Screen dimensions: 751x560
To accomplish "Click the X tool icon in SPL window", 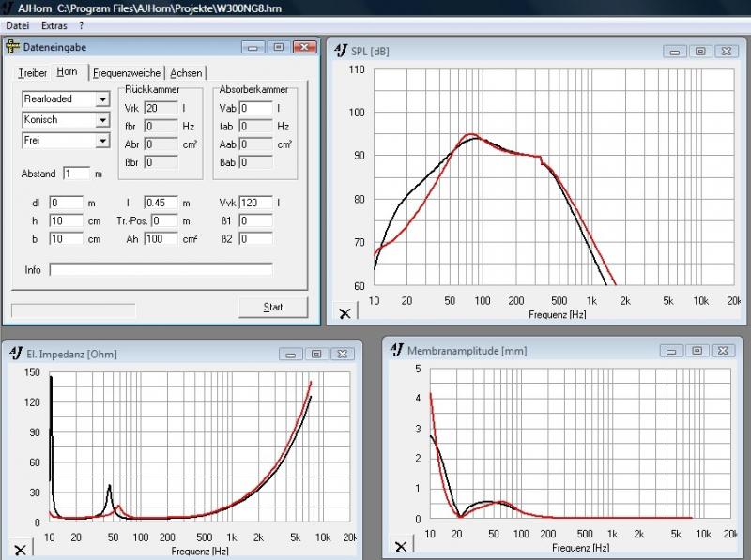I will (345, 313).
